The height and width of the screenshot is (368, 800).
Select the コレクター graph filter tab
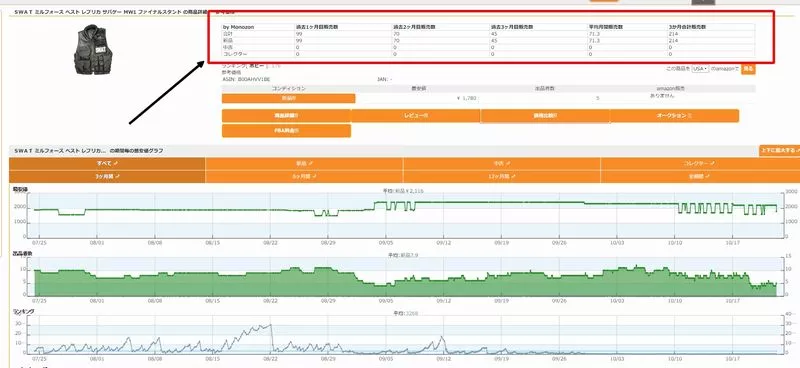(x=700, y=163)
